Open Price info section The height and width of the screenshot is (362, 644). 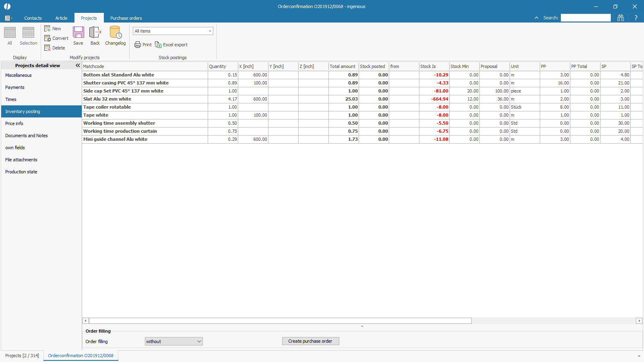[x=14, y=123]
